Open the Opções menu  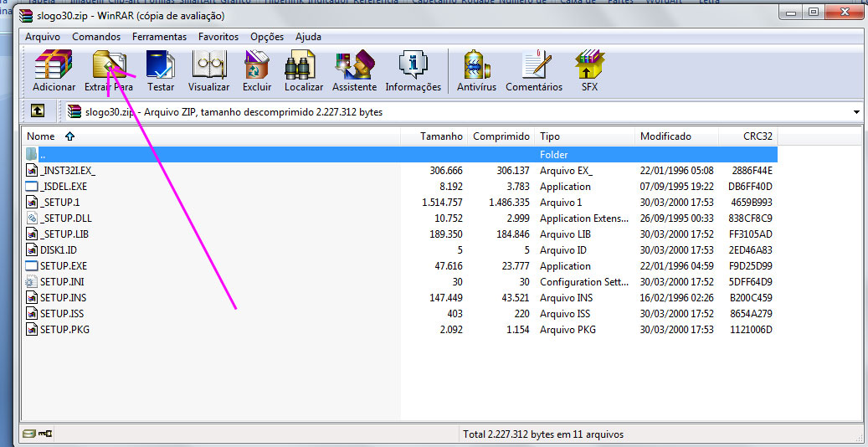tap(267, 37)
